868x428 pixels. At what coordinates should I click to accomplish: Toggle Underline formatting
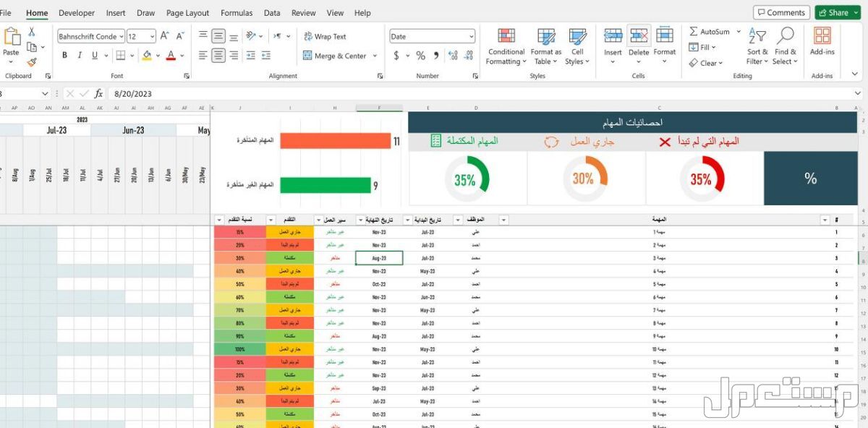click(95, 56)
